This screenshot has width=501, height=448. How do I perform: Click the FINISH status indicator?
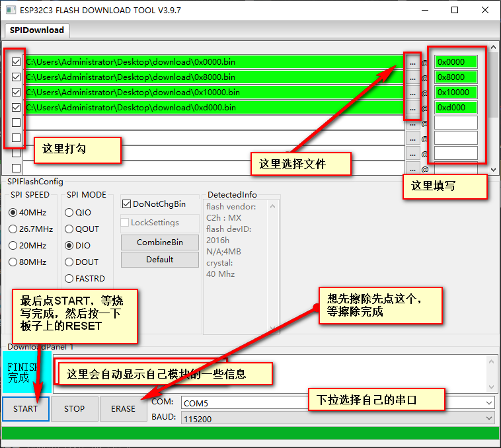[27, 372]
